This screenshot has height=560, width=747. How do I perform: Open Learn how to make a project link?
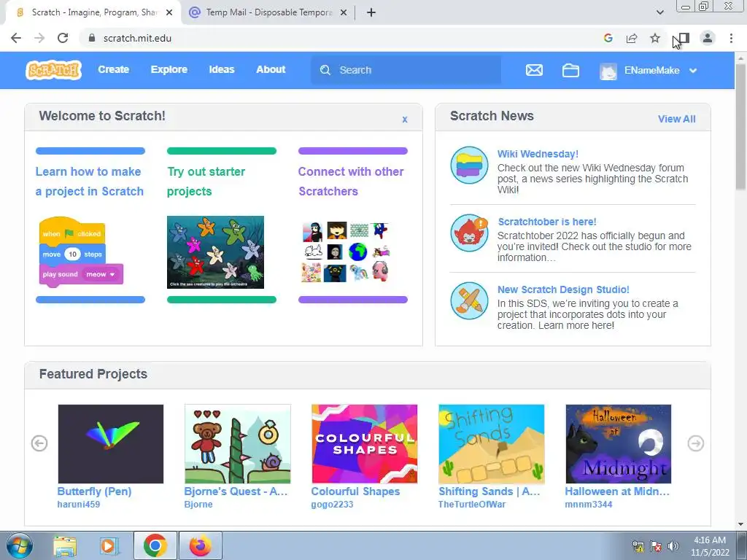tap(90, 182)
